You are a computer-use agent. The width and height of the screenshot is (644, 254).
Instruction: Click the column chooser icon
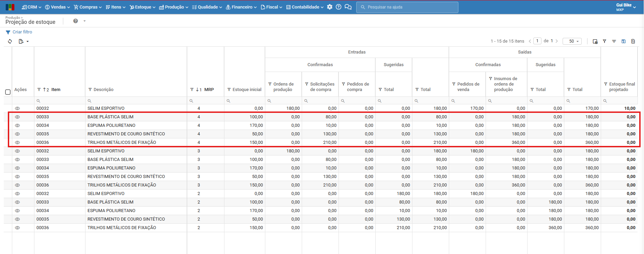pyautogui.click(x=595, y=41)
